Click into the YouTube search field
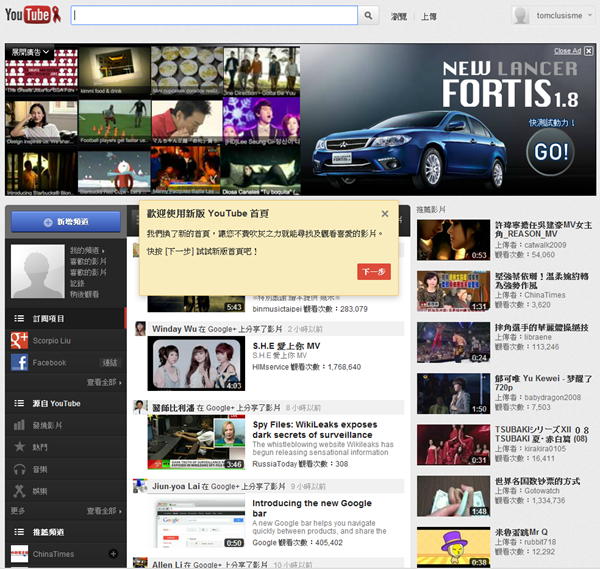 point(214,16)
